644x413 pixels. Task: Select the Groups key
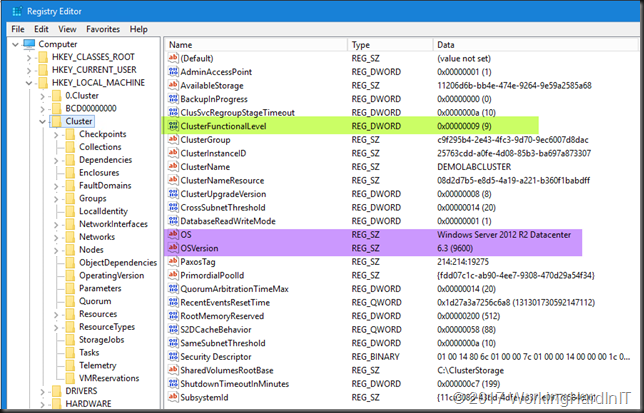(x=93, y=199)
